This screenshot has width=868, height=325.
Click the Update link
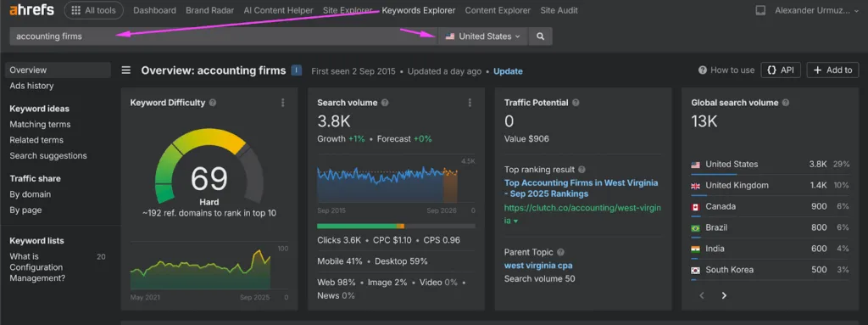tap(508, 71)
